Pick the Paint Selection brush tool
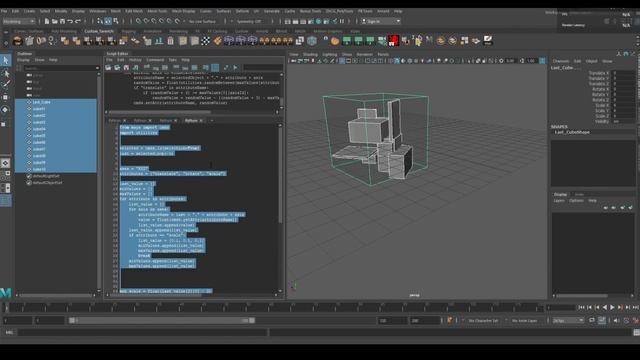Image resolution: width=640 pixels, height=360 pixels. tap(6, 85)
